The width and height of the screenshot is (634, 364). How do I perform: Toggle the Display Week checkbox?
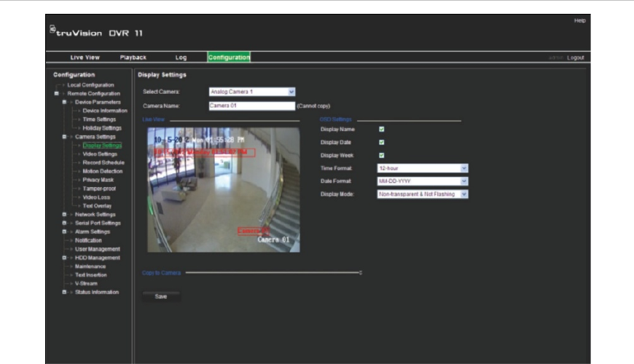tap(381, 155)
